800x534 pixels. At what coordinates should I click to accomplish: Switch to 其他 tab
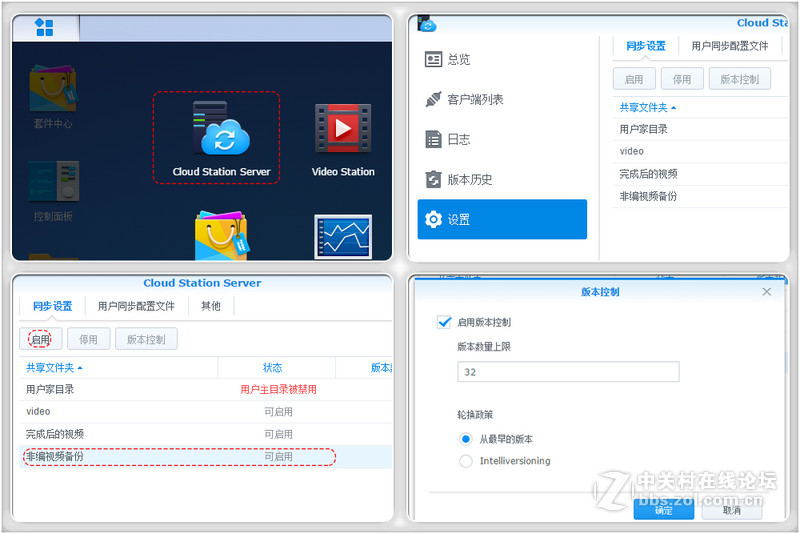211,306
